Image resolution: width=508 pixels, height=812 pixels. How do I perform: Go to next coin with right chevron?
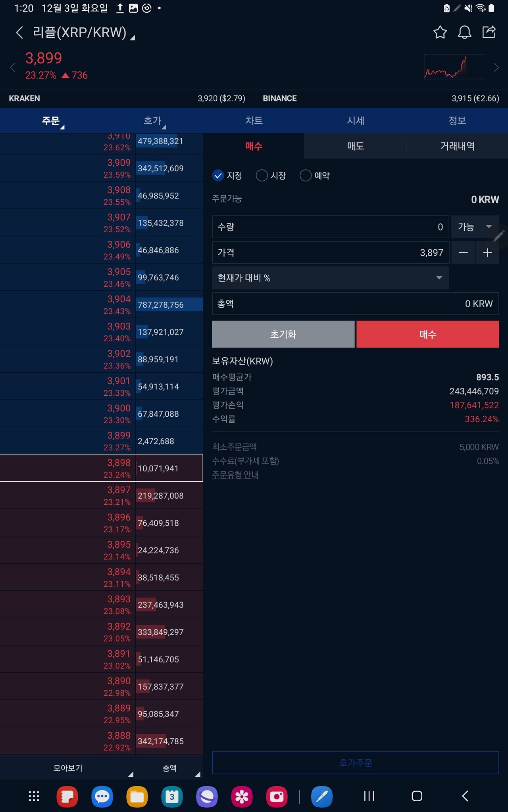coord(496,67)
